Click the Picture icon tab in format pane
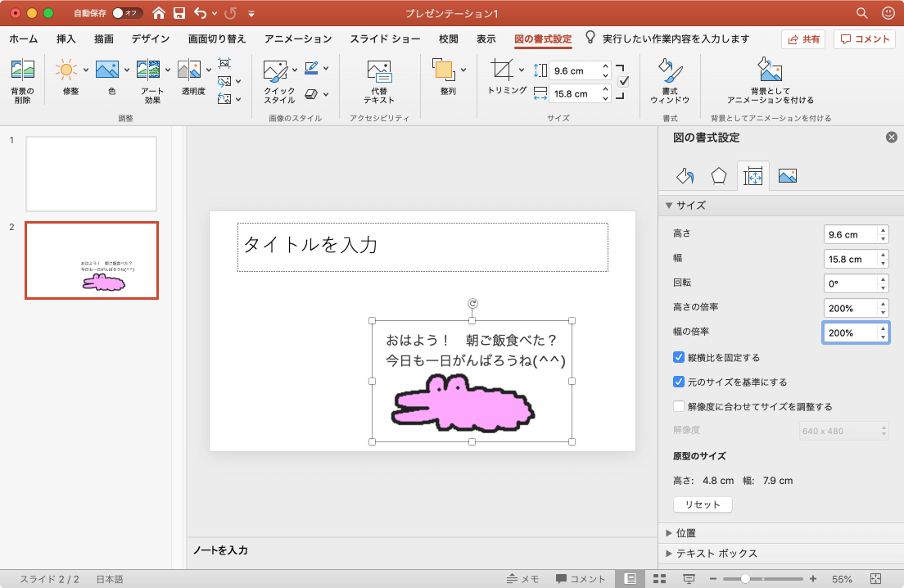The image size is (904, 588). [x=787, y=175]
